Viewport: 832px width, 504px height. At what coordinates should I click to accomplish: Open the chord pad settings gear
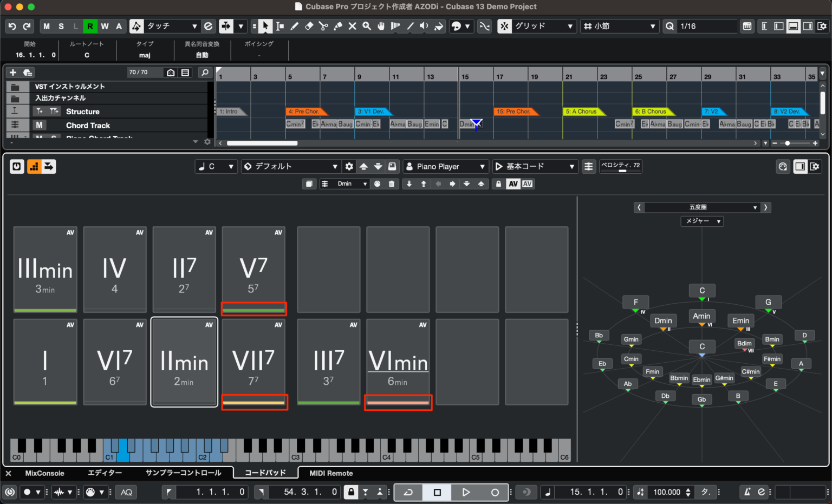click(x=349, y=166)
